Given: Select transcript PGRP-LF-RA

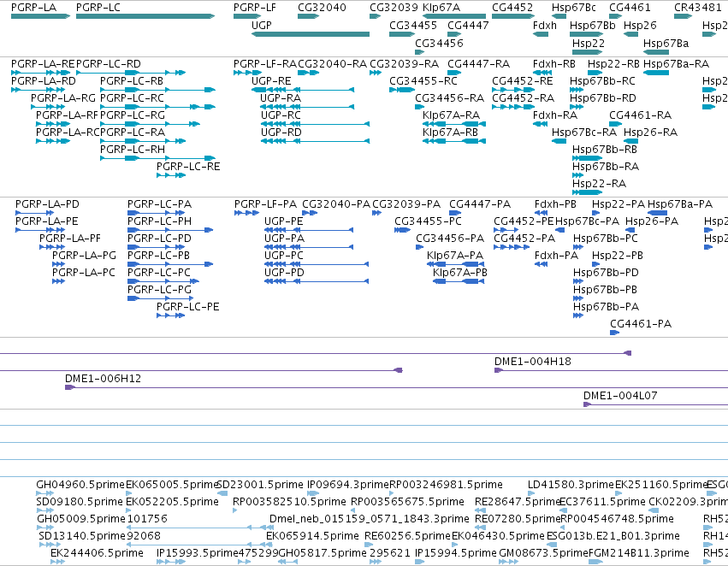Looking at the screenshot, I should click(x=248, y=73).
